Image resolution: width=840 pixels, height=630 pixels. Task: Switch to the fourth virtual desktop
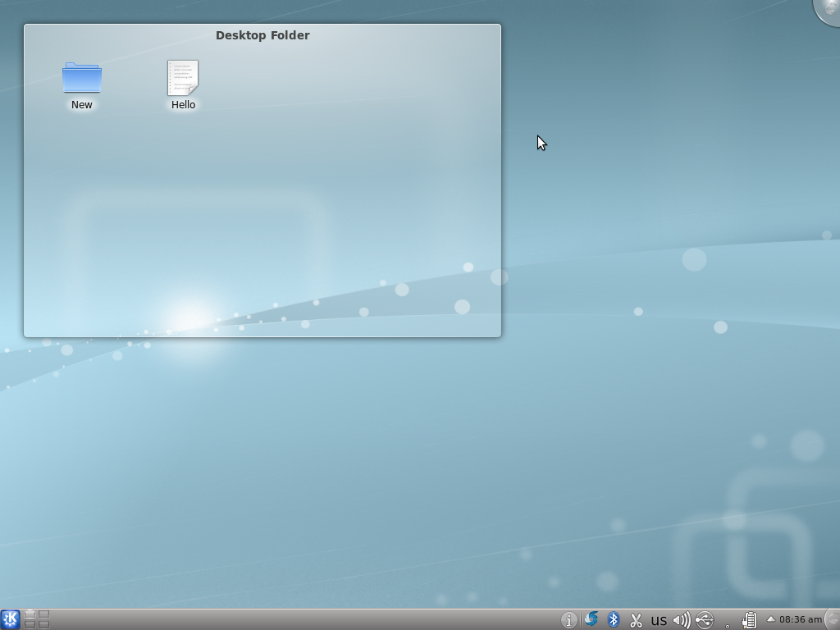coord(43,623)
